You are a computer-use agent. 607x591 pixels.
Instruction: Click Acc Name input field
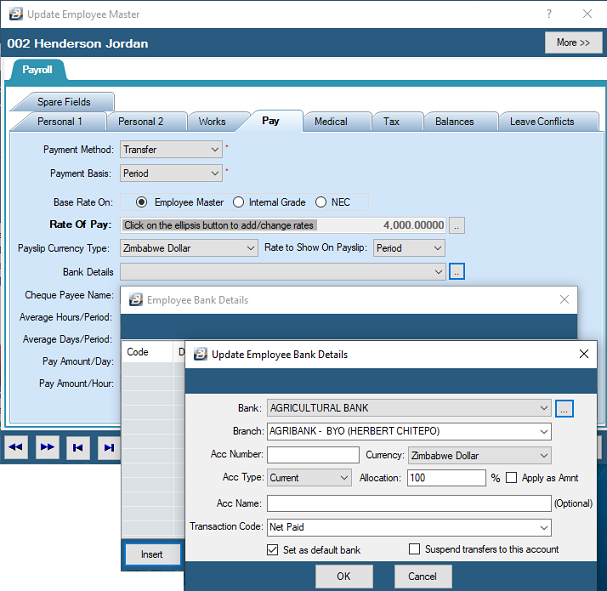click(409, 504)
